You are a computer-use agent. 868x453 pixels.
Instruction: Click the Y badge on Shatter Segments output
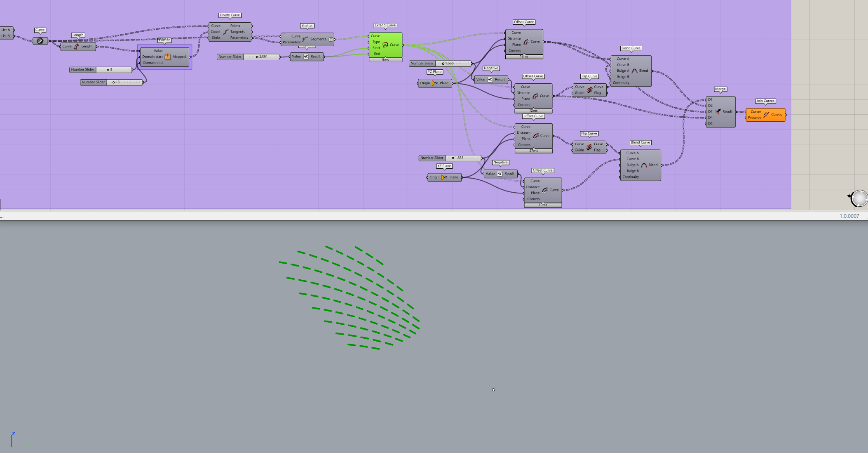pyautogui.click(x=331, y=39)
